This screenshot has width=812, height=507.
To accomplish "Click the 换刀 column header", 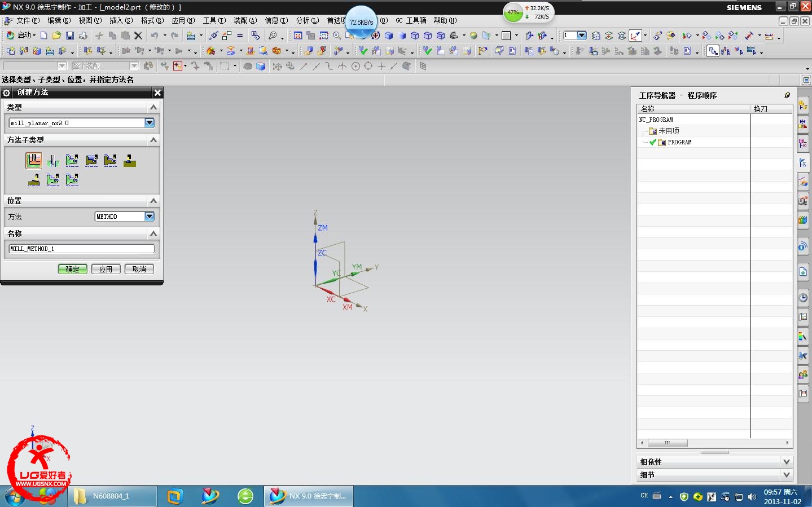I will point(771,109).
